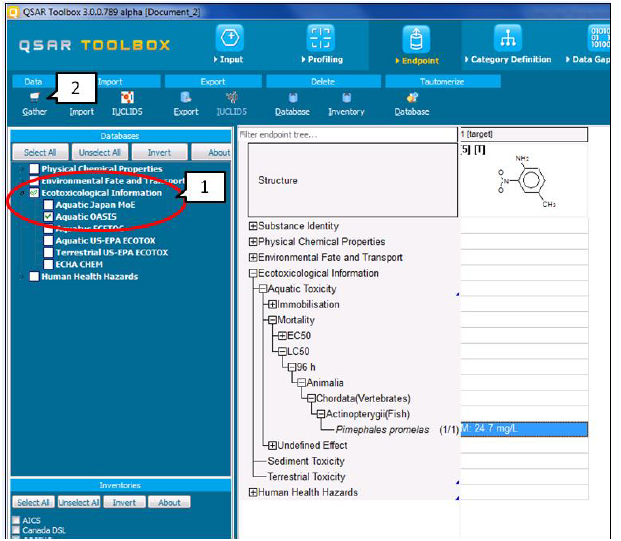Expand Immobilisation node
Screen dimensions: 621x541
[272, 305]
